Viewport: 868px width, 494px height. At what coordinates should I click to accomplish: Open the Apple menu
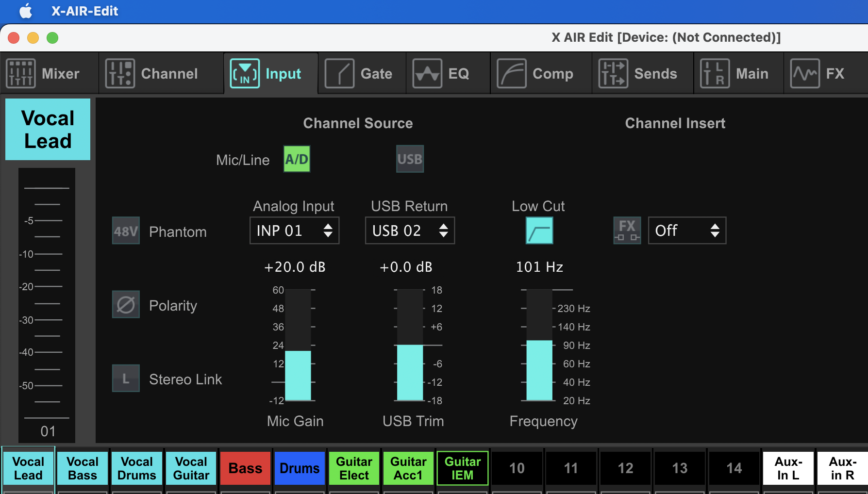[x=26, y=11]
